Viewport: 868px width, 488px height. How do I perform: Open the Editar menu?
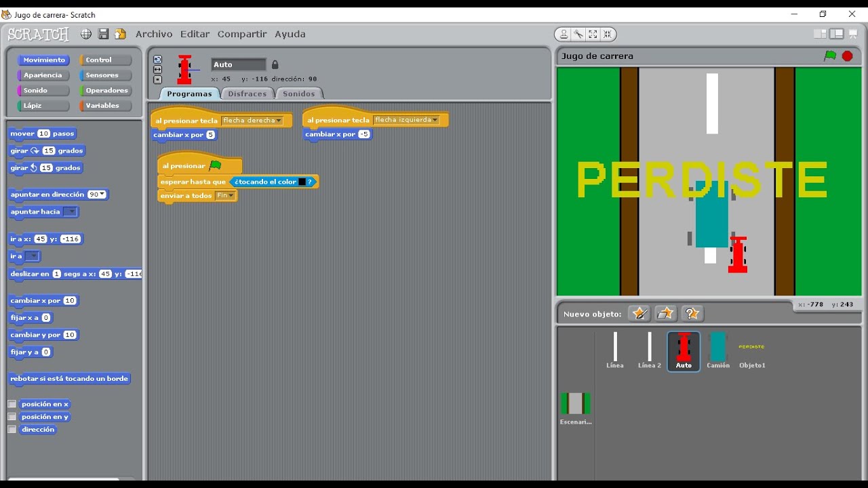[x=195, y=34]
